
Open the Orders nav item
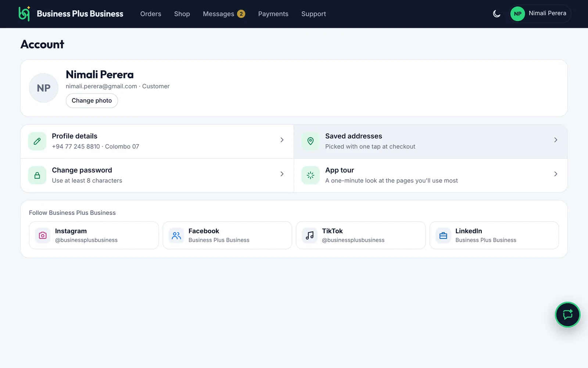(151, 14)
